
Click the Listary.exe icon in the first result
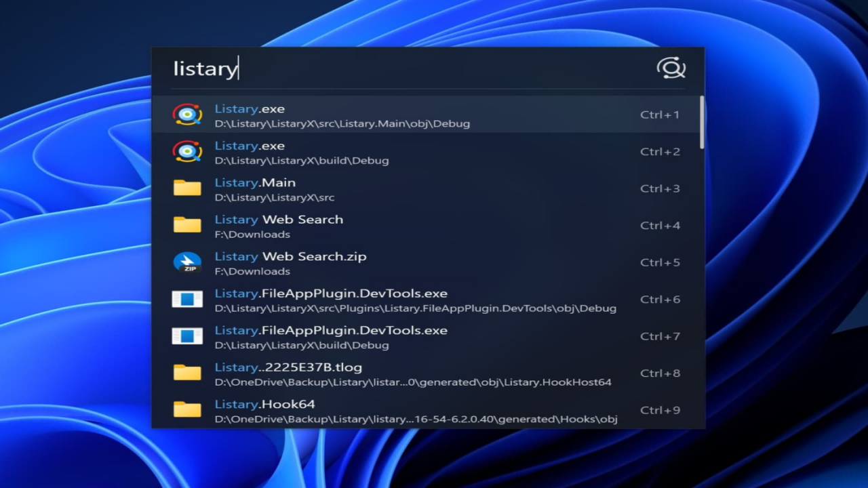[187, 115]
